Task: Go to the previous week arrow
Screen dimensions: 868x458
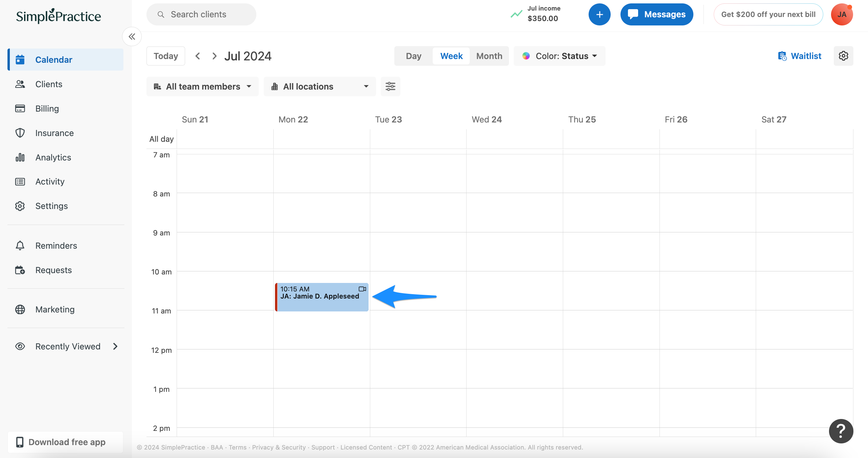Action: tap(198, 56)
